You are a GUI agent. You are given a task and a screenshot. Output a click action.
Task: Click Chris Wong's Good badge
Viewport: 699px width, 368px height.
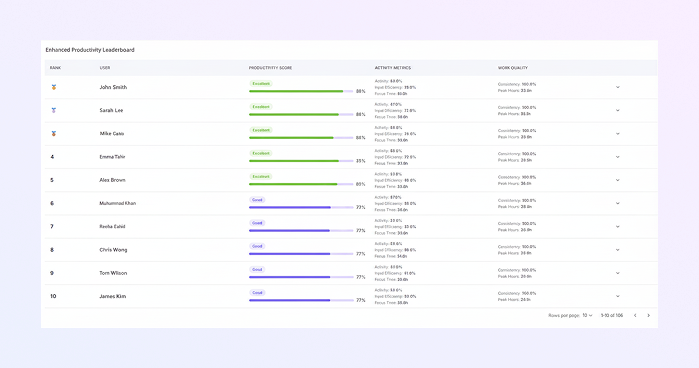click(x=257, y=246)
